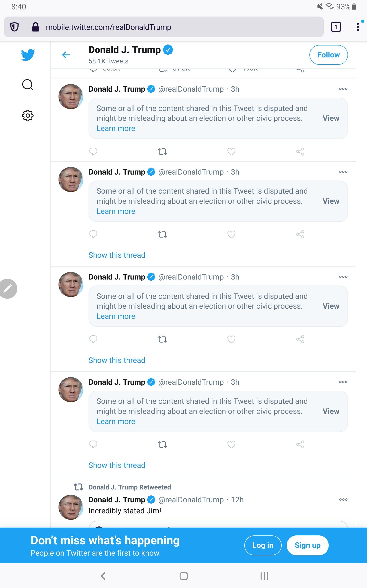The width and height of the screenshot is (367, 588).
Task: Tap the browser URL address bar
Action: click(x=170, y=27)
